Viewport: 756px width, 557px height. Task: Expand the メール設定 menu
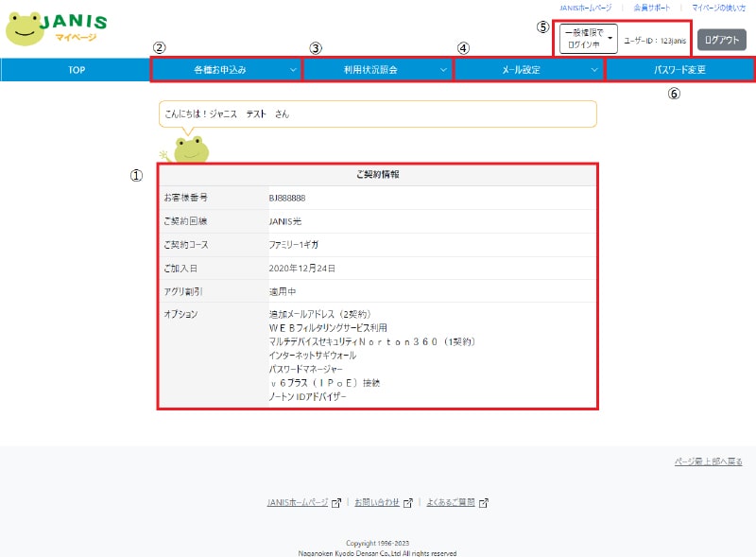pos(528,70)
